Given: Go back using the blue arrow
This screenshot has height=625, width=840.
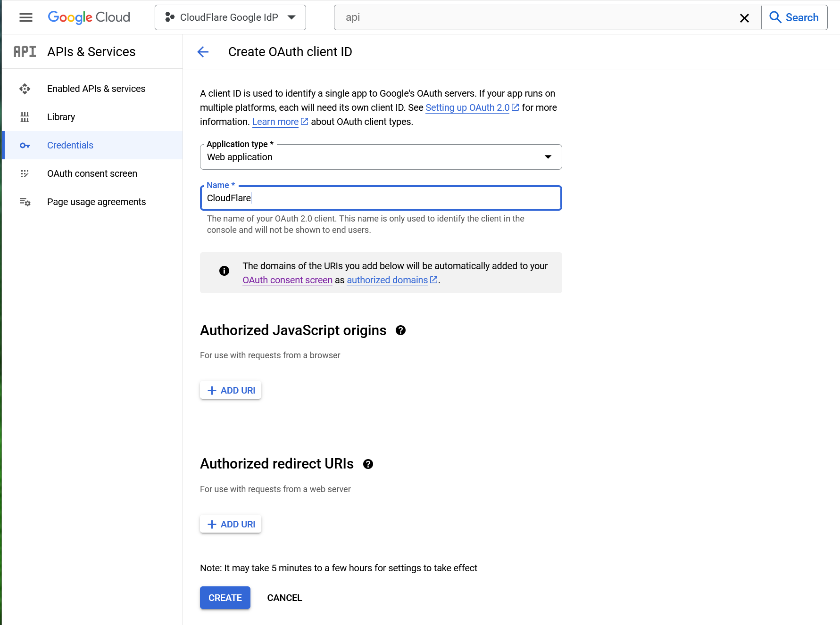Looking at the screenshot, I should 203,52.
